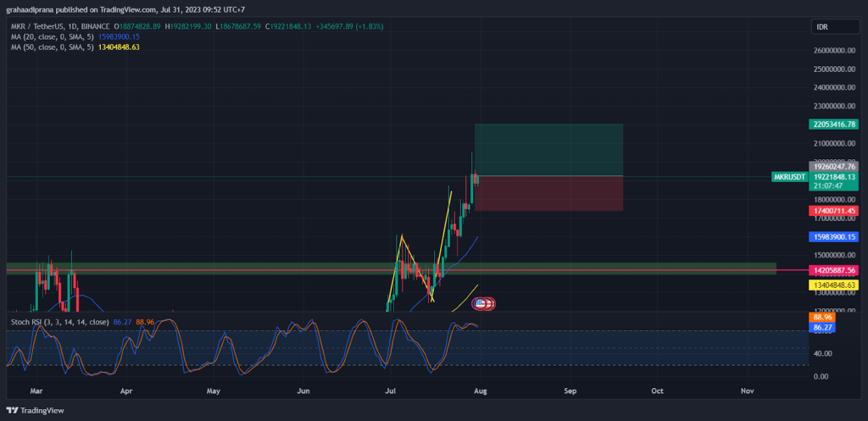This screenshot has width=868, height=421.
Task: Click low price L18678687.59
Action: 237,26
